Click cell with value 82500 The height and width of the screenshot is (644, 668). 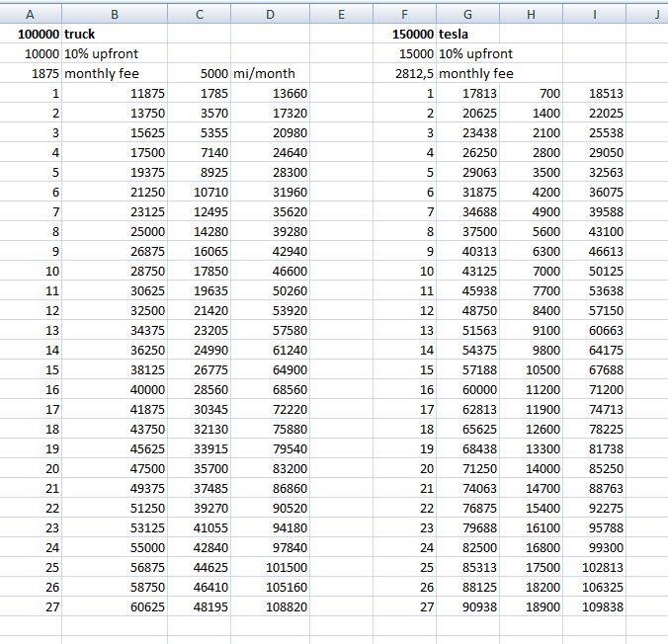pos(467,548)
